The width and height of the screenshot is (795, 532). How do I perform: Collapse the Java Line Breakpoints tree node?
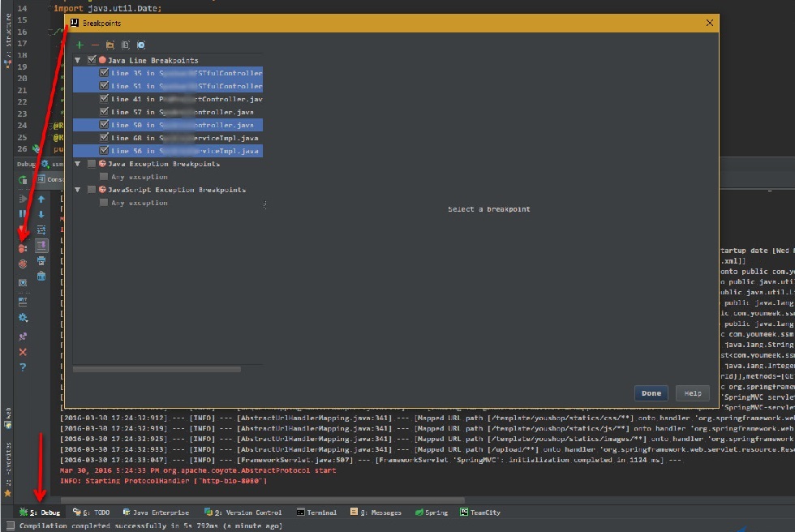pyautogui.click(x=78, y=60)
